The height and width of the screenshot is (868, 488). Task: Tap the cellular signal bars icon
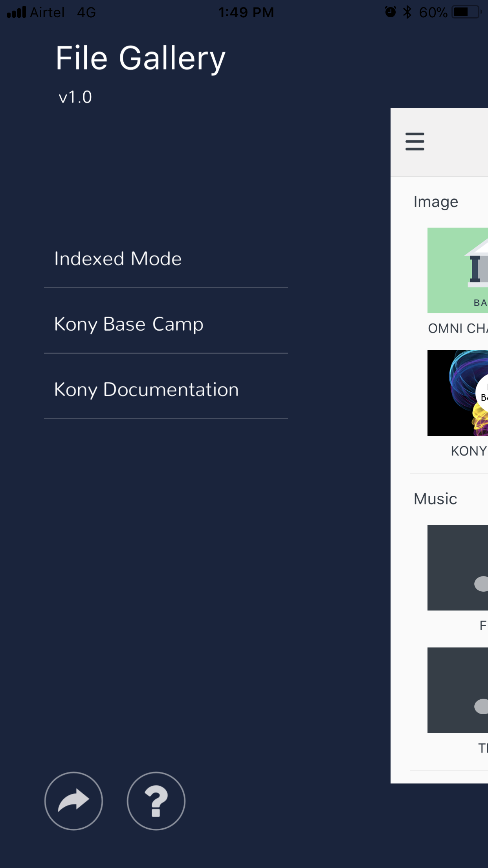(x=17, y=12)
